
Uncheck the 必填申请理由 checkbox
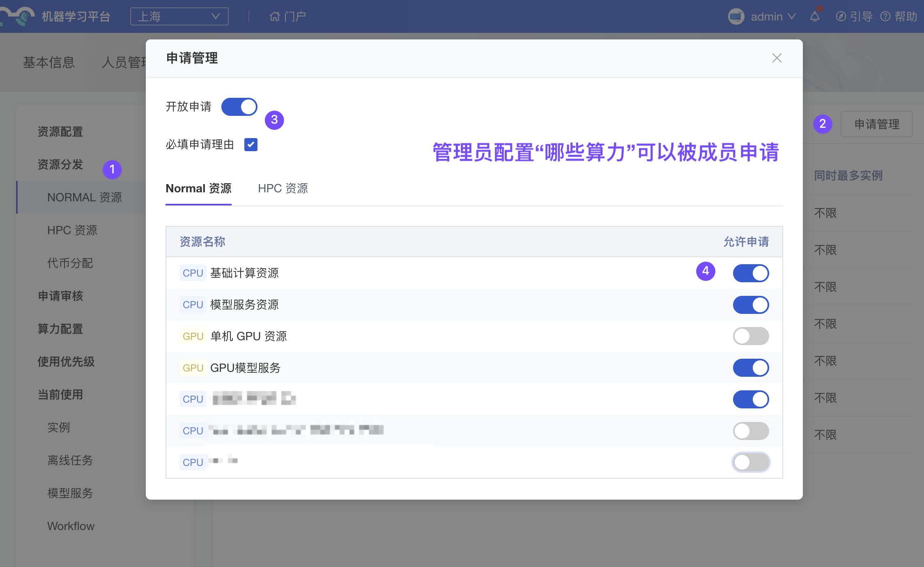(x=251, y=145)
